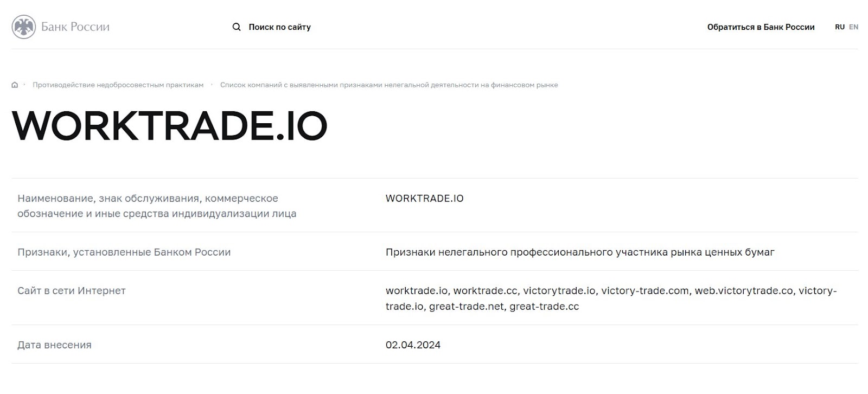
Task: Switch language to RU
Action: [839, 27]
